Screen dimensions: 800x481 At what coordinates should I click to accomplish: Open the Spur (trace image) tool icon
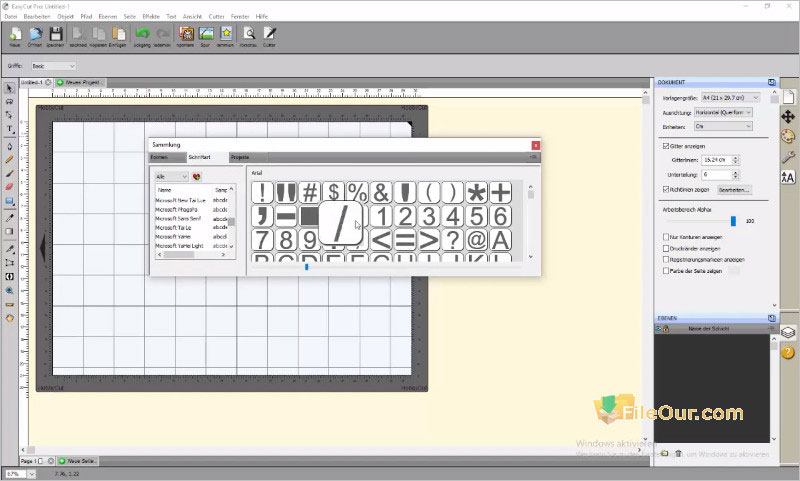tap(206, 34)
